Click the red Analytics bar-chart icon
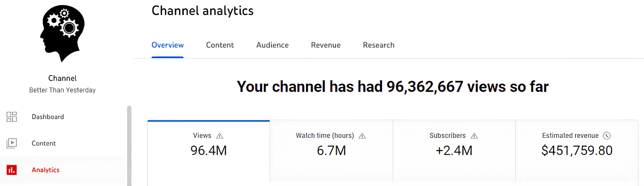 point(12,170)
